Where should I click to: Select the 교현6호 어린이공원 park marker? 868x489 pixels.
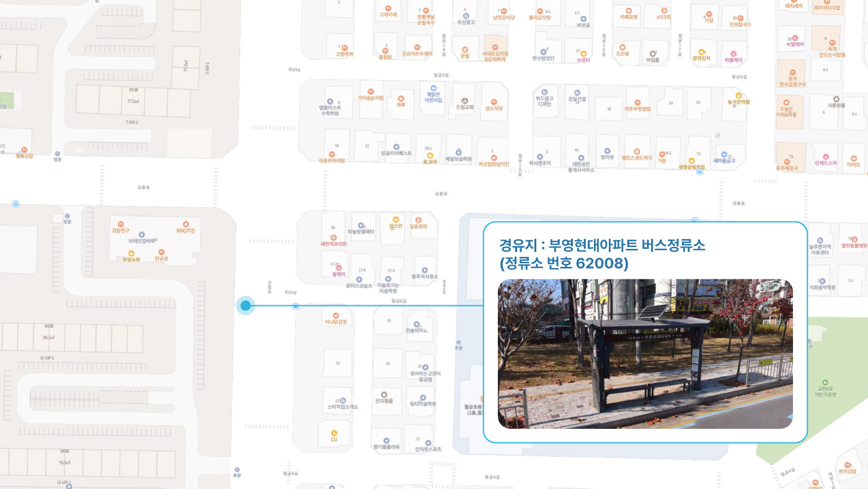pyautogui.click(x=825, y=382)
